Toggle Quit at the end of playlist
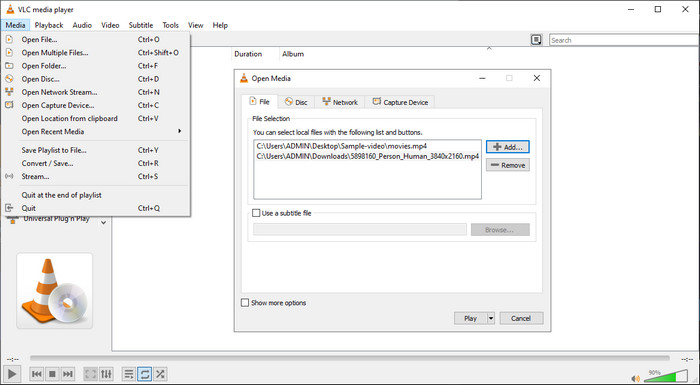Viewport: 700px width, 385px height. coord(96,195)
